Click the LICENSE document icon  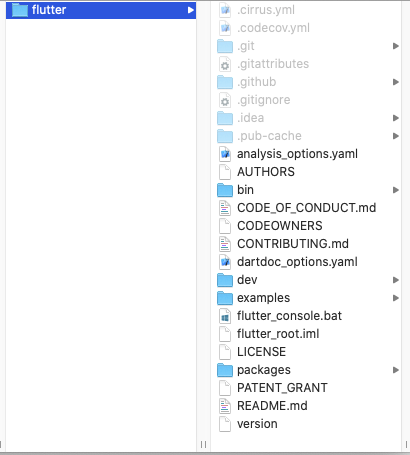click(225, 352)
